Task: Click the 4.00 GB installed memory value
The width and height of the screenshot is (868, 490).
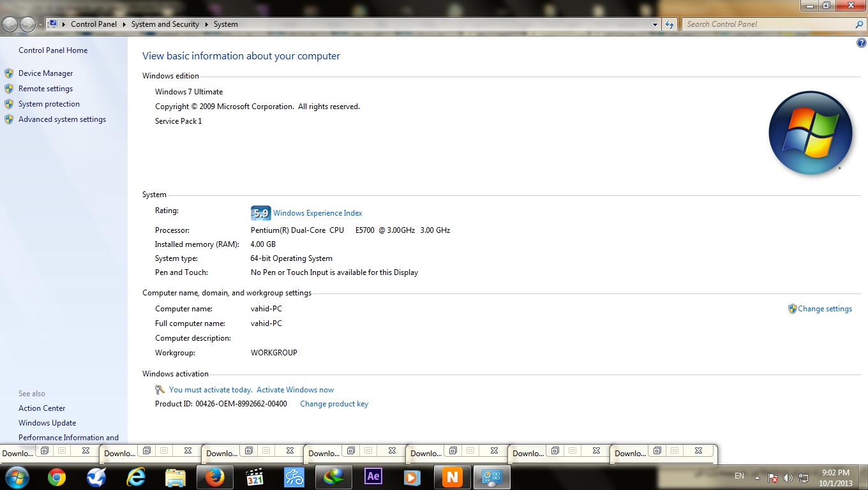Action: tap(263, 244)
